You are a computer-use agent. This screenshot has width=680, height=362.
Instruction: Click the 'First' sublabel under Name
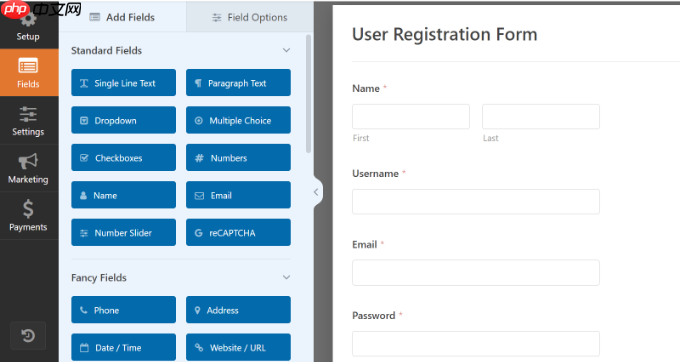point(361,138)
